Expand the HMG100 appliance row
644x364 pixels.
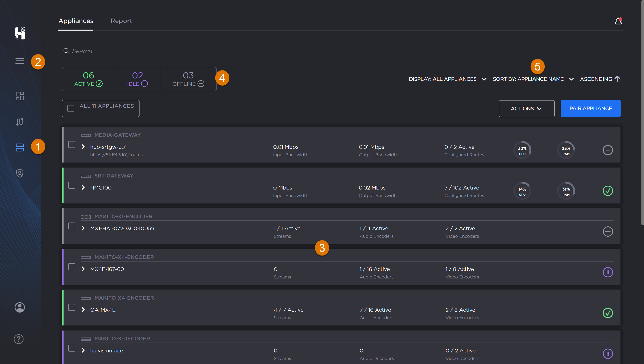[83, 188]
